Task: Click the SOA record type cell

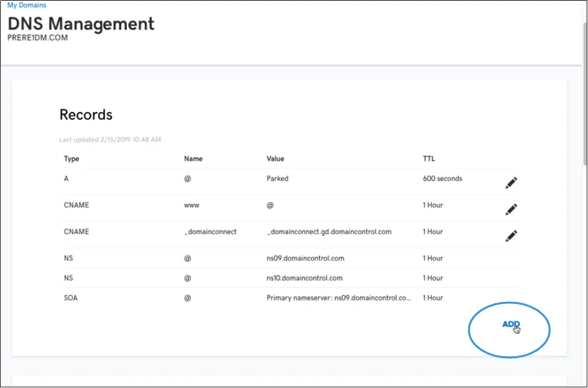Action: point(71,298)
